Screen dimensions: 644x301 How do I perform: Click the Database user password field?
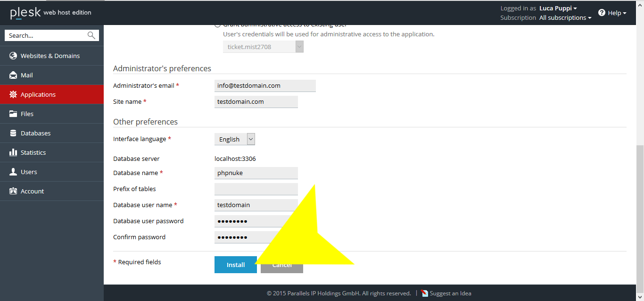coord(256,221)
